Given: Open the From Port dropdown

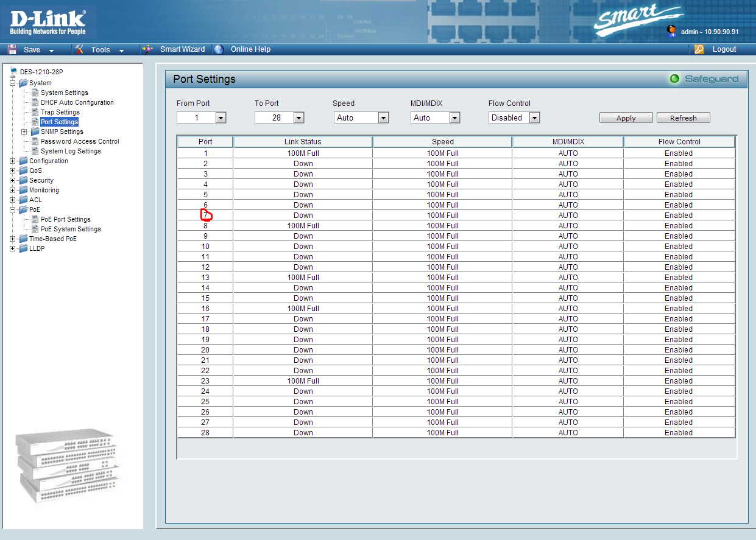Looking at the screenshot, I should pyautogui.click(x=221, y=117).
